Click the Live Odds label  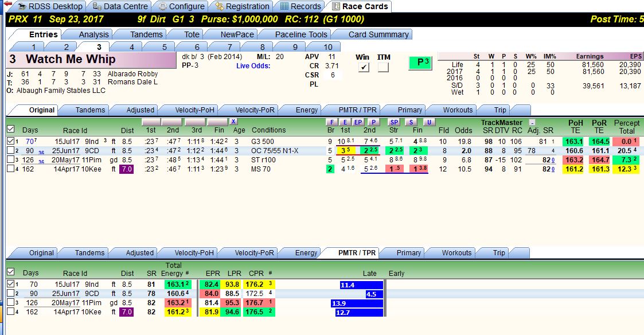pos(253,66)
